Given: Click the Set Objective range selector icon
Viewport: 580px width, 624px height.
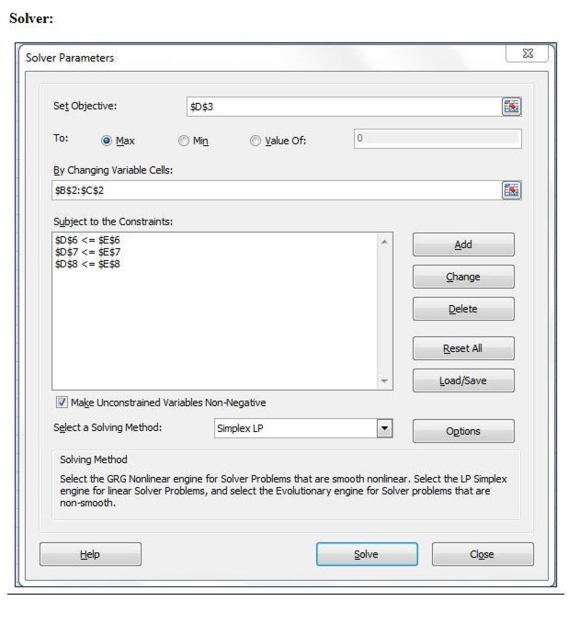Looking at the screenshot, I should 511,107.
